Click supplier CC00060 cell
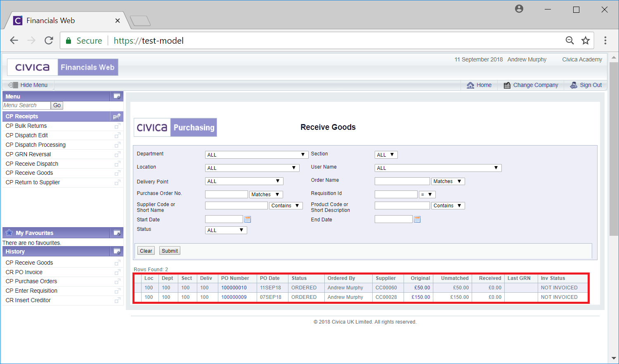The height and width of the screenshot is (364, 619). tap(386, 288)
